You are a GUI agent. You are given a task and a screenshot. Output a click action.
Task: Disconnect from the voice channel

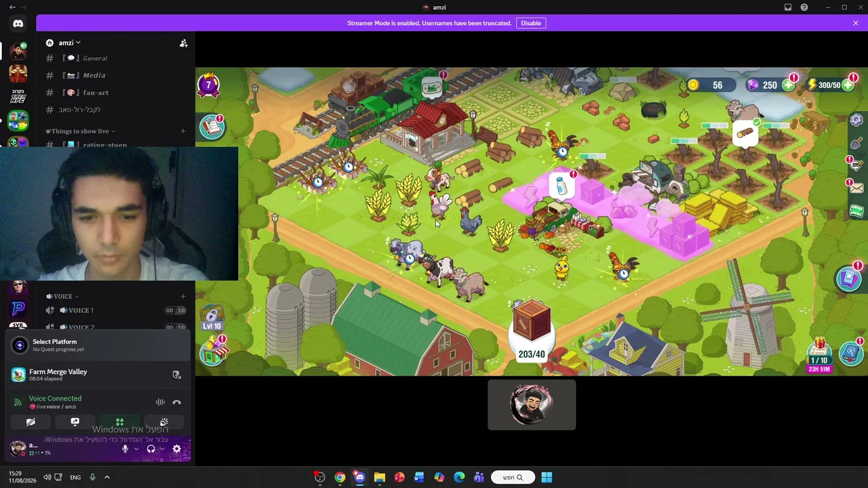coord(177,402)
